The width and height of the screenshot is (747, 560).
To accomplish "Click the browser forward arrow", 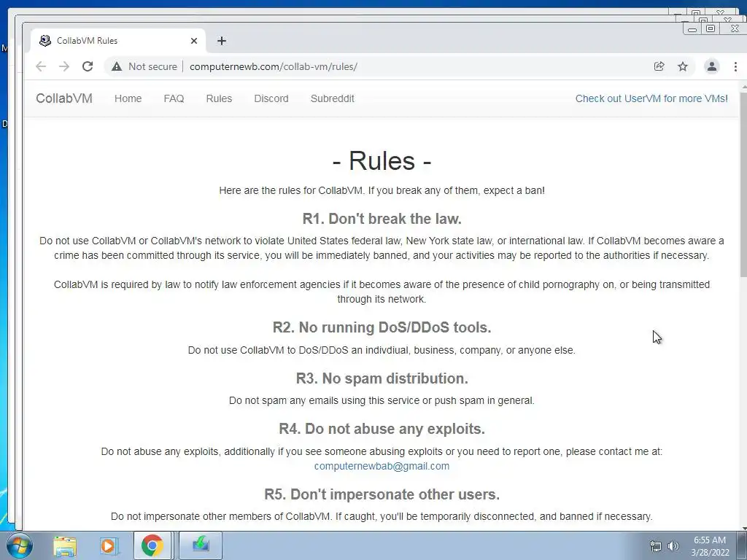I will (x=64, y=66).
